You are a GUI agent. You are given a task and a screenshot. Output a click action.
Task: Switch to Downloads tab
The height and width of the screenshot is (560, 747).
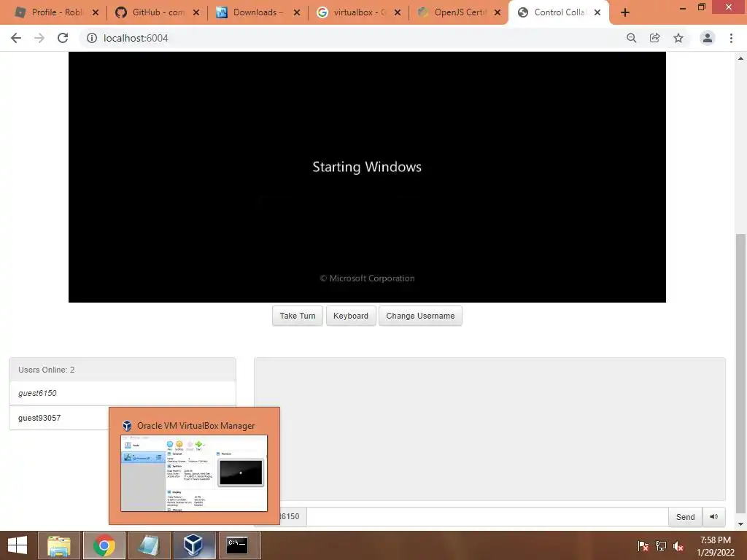tap(258, 12)
